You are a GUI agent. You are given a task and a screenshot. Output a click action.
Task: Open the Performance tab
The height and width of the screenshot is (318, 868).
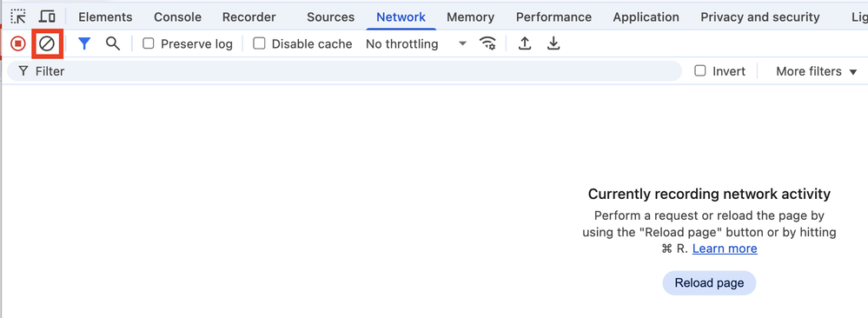553,17
